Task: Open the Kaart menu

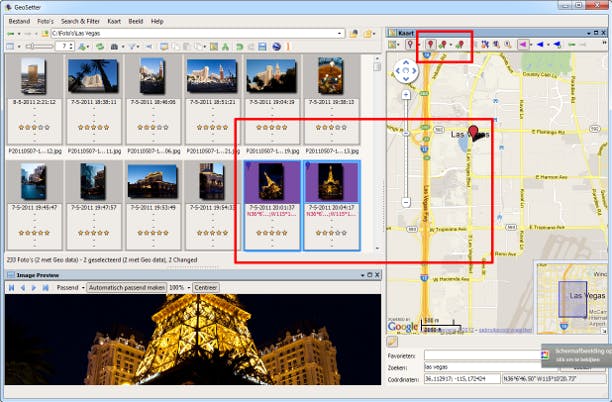Action: pyautogui.click(x=114, y=21)
